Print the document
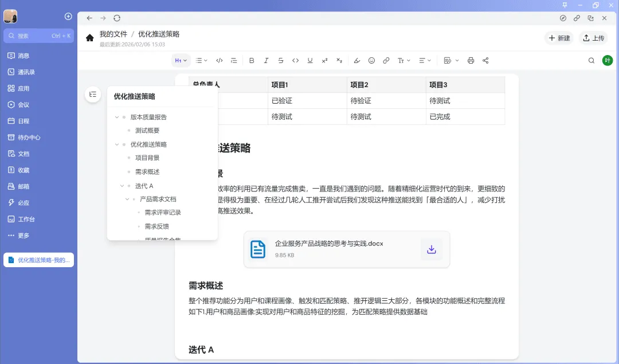Screen dimensions: 619x364 coord(471,60)
